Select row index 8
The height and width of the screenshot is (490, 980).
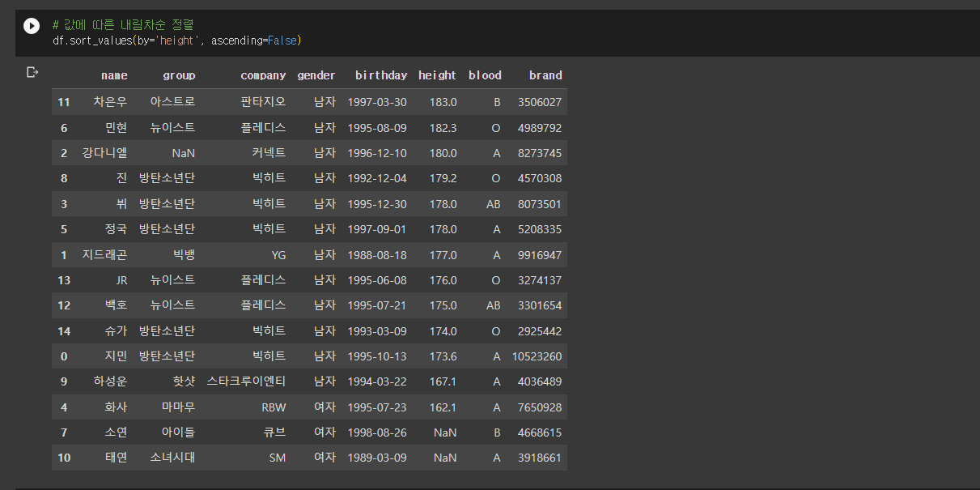(64, 178)
